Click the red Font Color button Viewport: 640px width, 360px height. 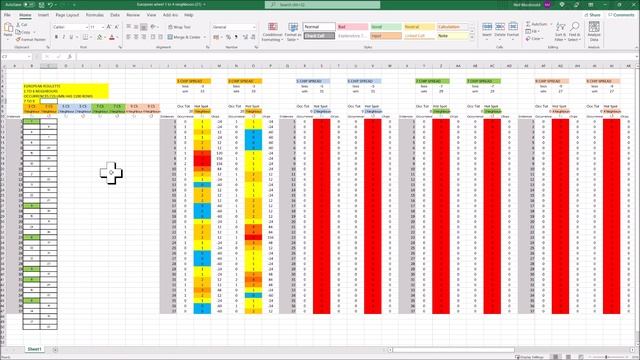(x=112, y=37)
